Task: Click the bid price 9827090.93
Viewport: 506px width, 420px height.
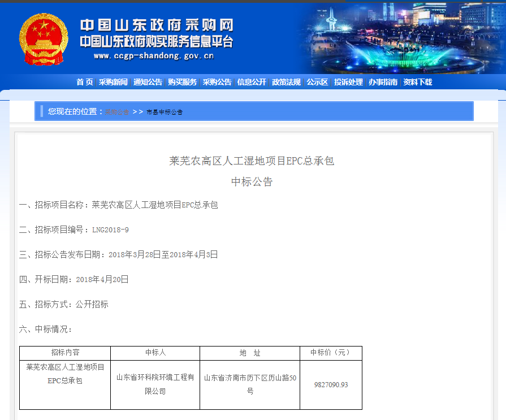Action: (x=331, y=384)
